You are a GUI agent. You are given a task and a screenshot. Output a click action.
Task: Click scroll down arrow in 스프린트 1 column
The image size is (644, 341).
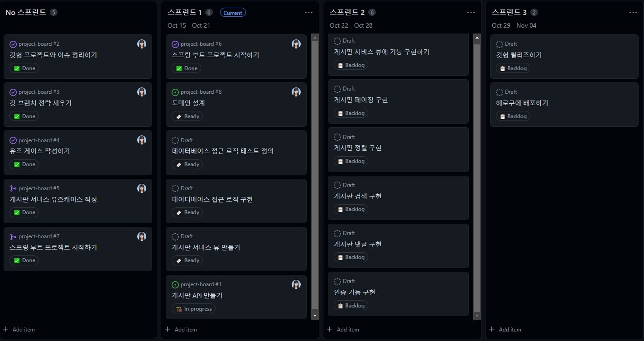tap(315, 315)
